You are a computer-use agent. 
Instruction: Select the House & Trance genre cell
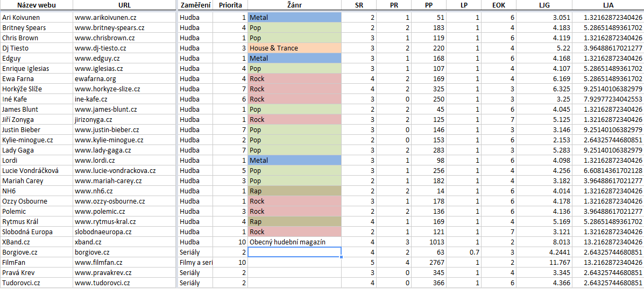(x=294, y=48)
